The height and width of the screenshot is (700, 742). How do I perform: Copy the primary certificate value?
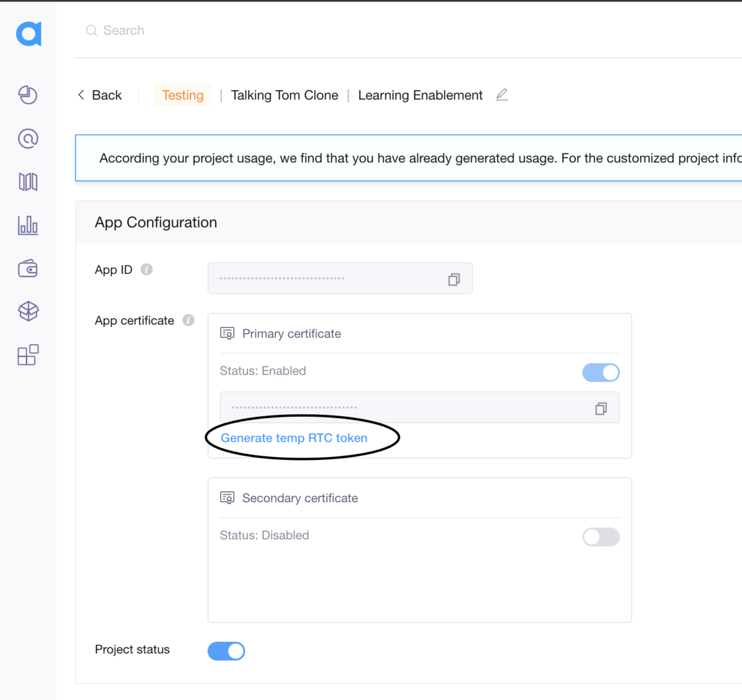click(x=600, y=409)
